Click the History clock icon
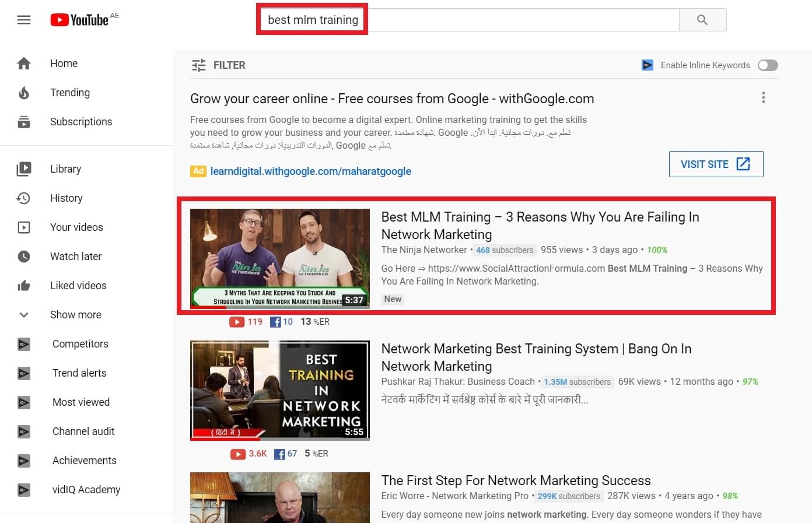 tap(24, 198)
